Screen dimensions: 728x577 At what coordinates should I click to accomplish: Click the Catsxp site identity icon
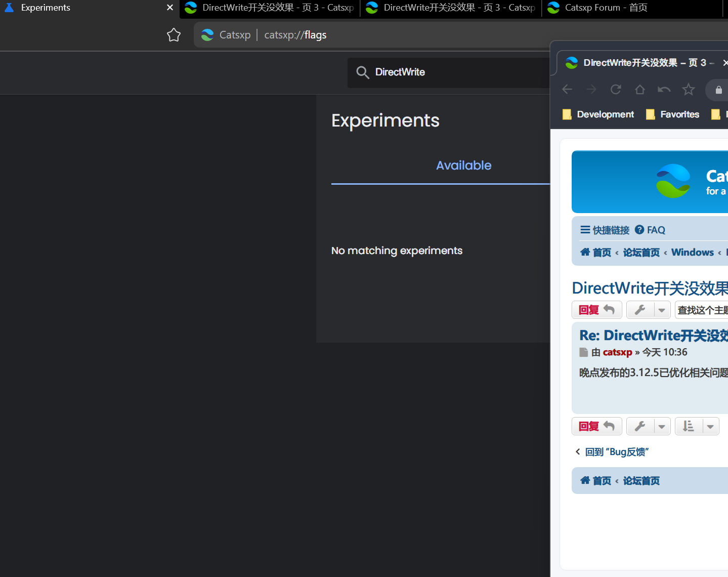[207, 35]
